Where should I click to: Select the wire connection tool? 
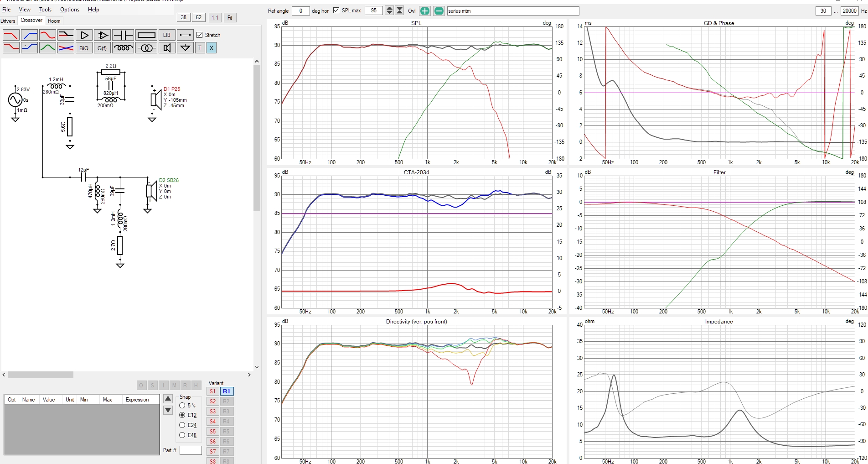(x=185, y=35)
